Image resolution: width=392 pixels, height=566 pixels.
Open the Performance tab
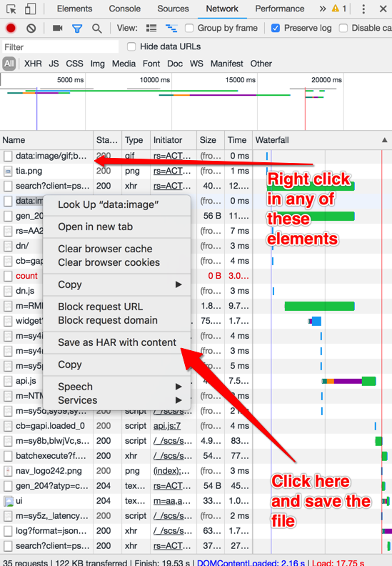click(x=280, y=9)
